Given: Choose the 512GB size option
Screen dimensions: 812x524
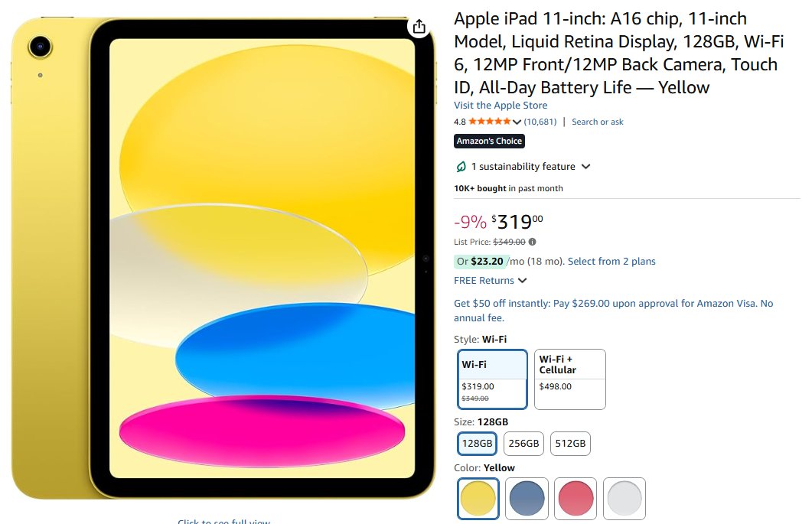Looking at the screenshot, I should (x=570, y=443).
